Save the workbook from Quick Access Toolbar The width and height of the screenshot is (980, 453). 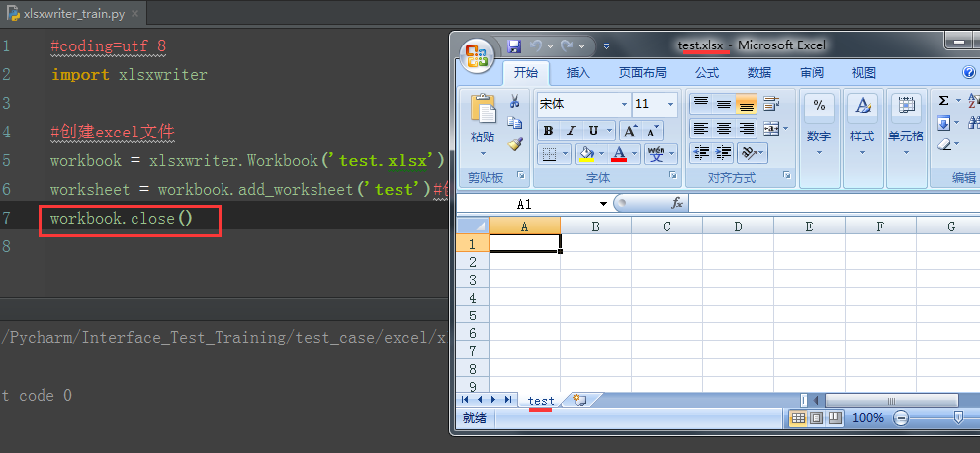pyautogui.click(x=514, y=45)
